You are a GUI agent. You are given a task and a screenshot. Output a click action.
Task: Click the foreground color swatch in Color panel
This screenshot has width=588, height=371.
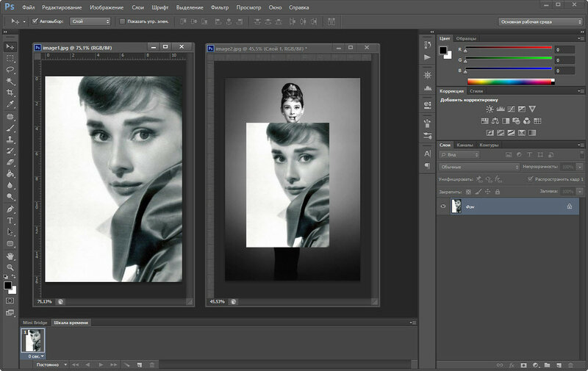443,50
